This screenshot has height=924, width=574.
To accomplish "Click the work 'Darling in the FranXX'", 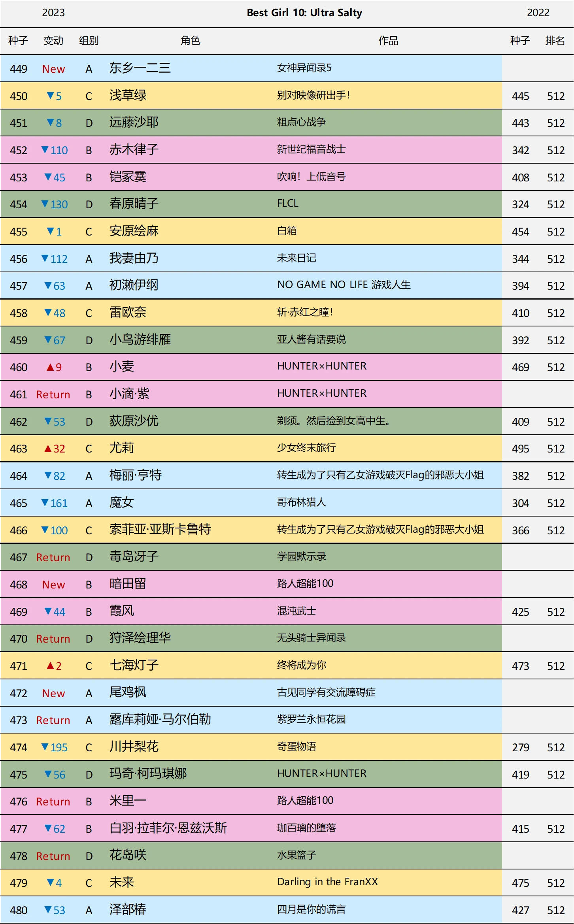I will point(327,882).
